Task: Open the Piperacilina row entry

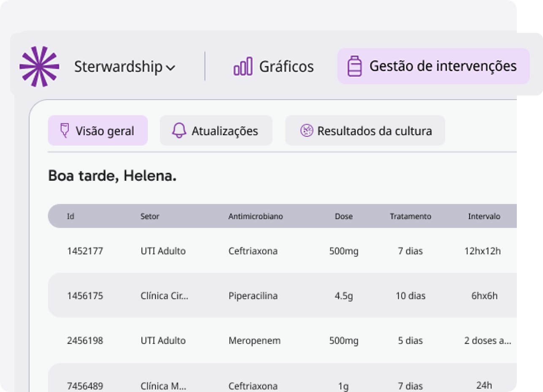Action: pyautogui.click(x=253, y=296)
